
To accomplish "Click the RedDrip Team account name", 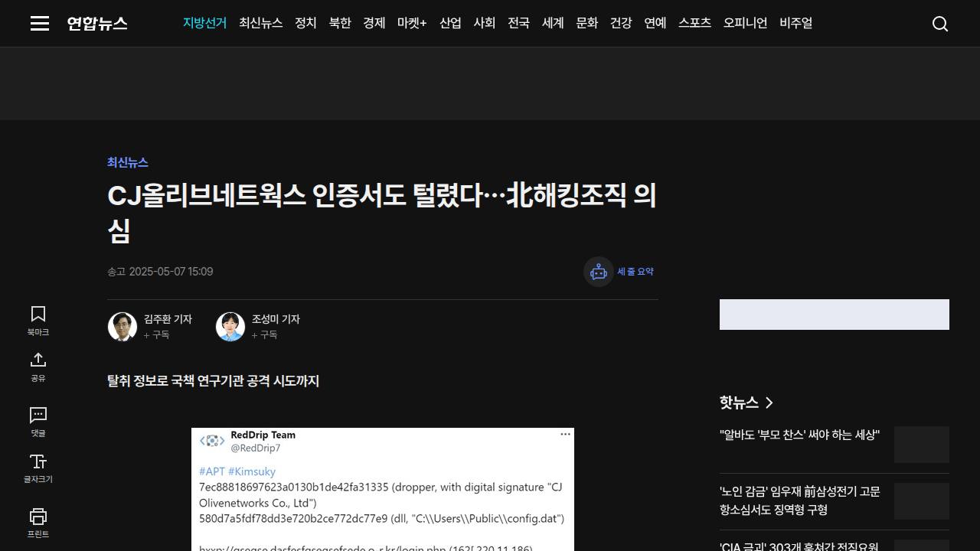I will pos(263,435).
